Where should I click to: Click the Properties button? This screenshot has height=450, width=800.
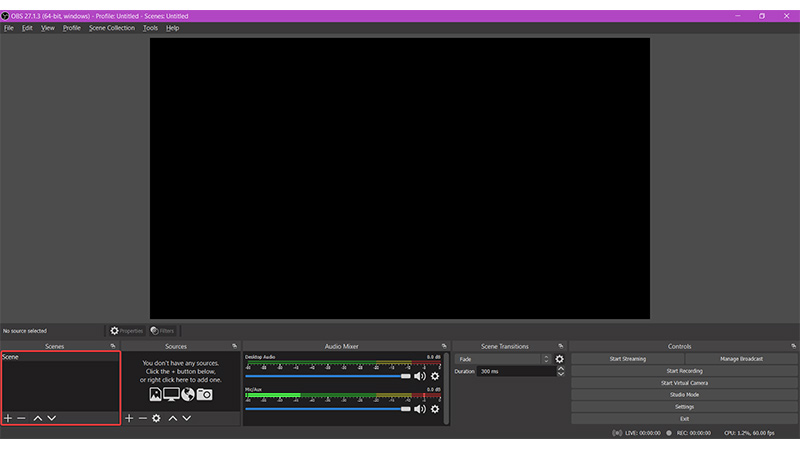click(x=127, y=331)
